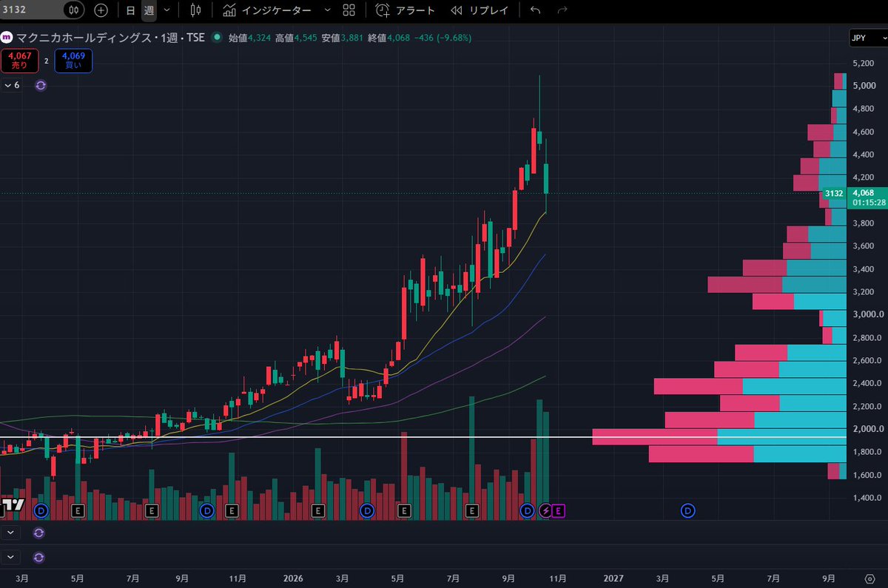Click the 4,068 current price label
Viewport: 888px width, 588px height.
[864, 194]
